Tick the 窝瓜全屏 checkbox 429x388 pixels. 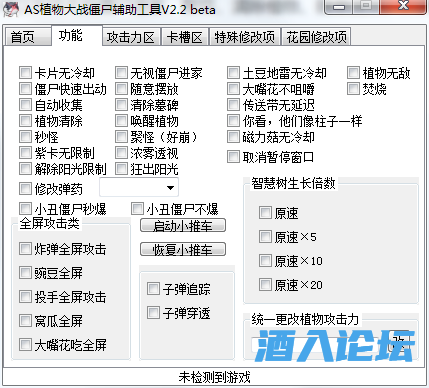tap(25, 321)
